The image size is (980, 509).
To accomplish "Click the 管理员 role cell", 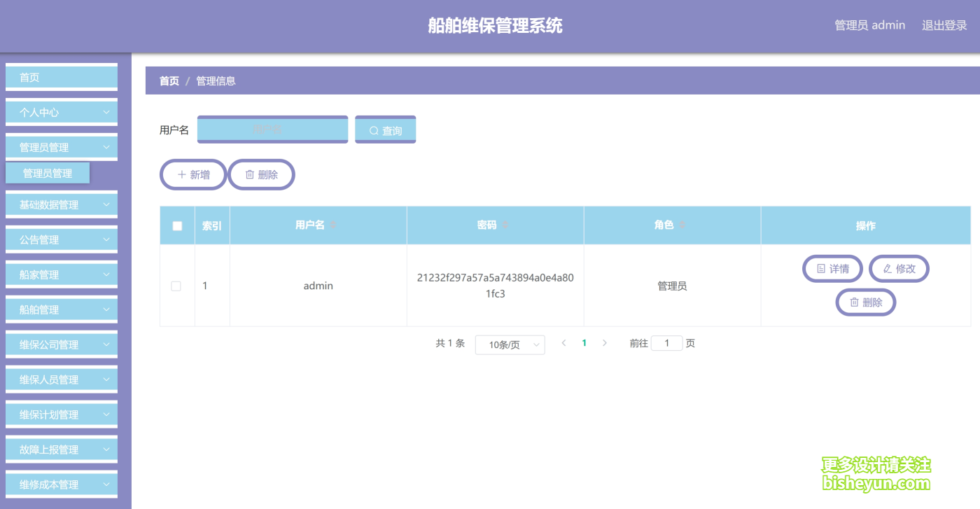I will [672, 286].
